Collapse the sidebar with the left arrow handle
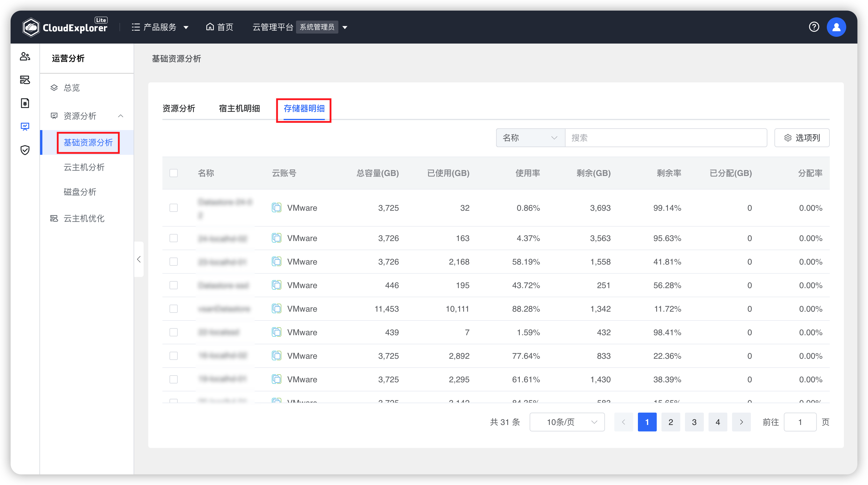The height and width of the screenshot is (485, 868). click(139, 259)
